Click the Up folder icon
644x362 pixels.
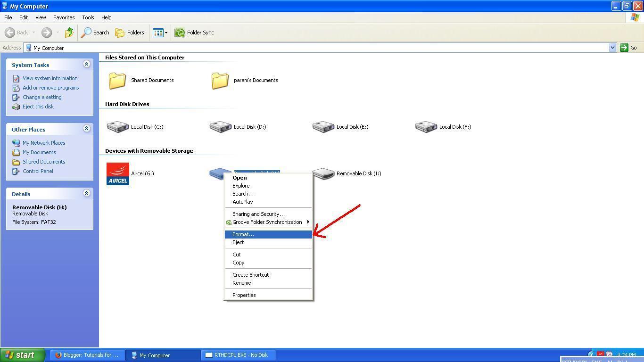(69, 33)
